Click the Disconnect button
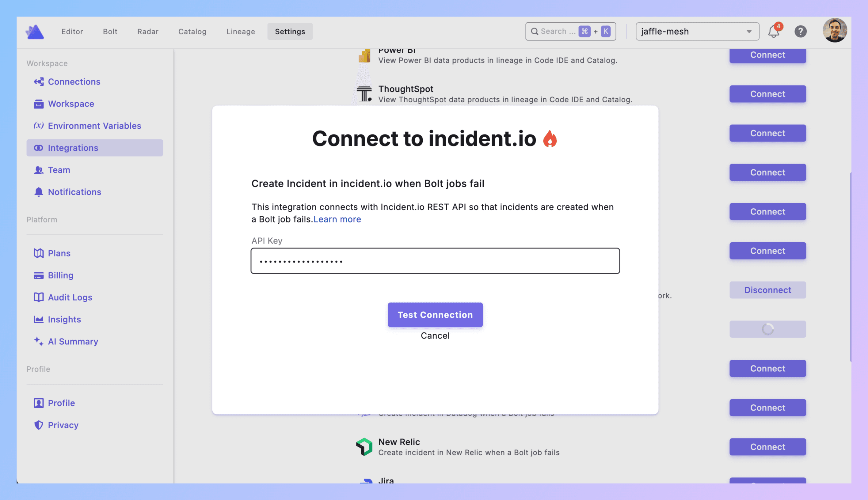 [x=767, y=290]
